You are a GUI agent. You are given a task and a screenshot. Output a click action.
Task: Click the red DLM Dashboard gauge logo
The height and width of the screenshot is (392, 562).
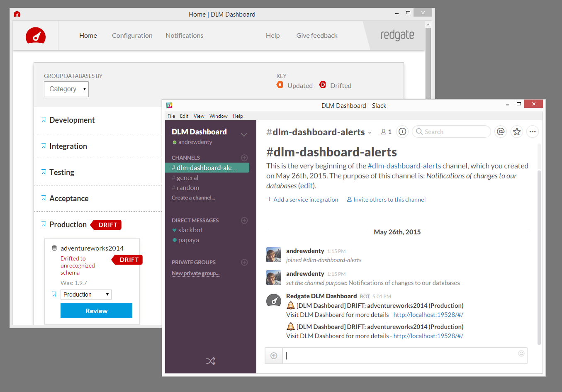[x=36, y=36]
